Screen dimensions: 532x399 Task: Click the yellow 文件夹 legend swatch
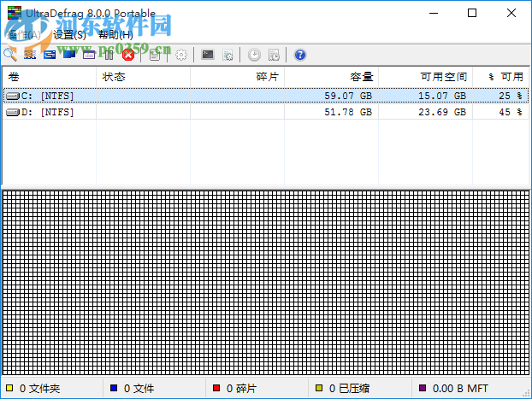(9, 388)
